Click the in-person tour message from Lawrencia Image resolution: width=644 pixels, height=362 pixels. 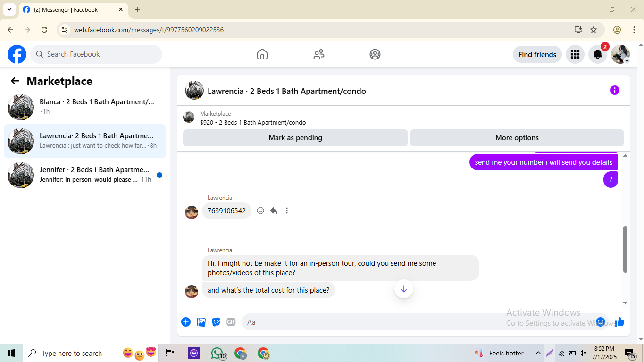[x=341, y=268]
